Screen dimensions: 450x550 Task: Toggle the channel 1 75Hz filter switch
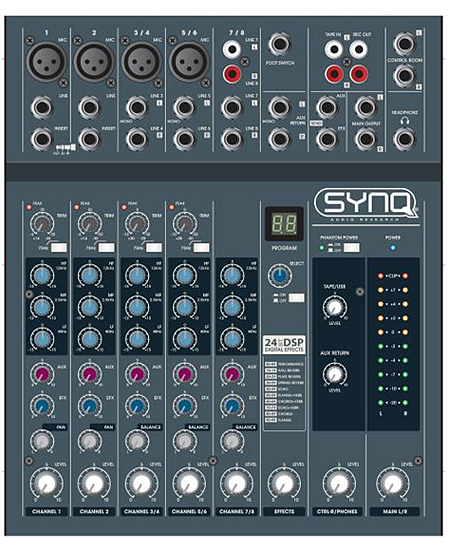click(x=59, y=248)
